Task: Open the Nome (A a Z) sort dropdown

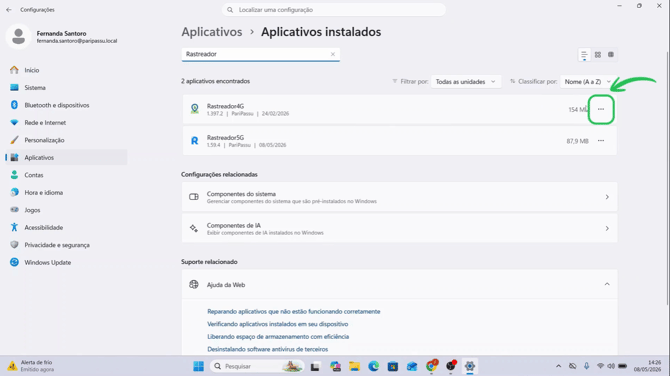Action: pyautogui.click(x=588, y=82)
